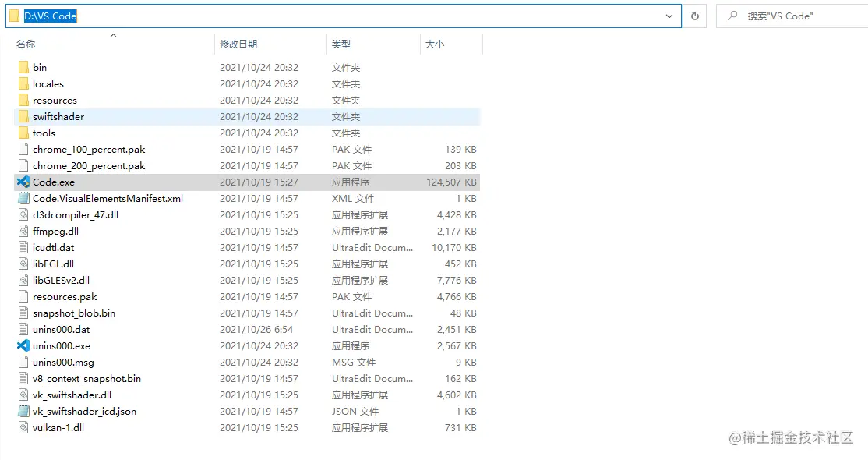Click the unins000.dat file icon
This screenshot has width=868, height=460.
point(23,329)
